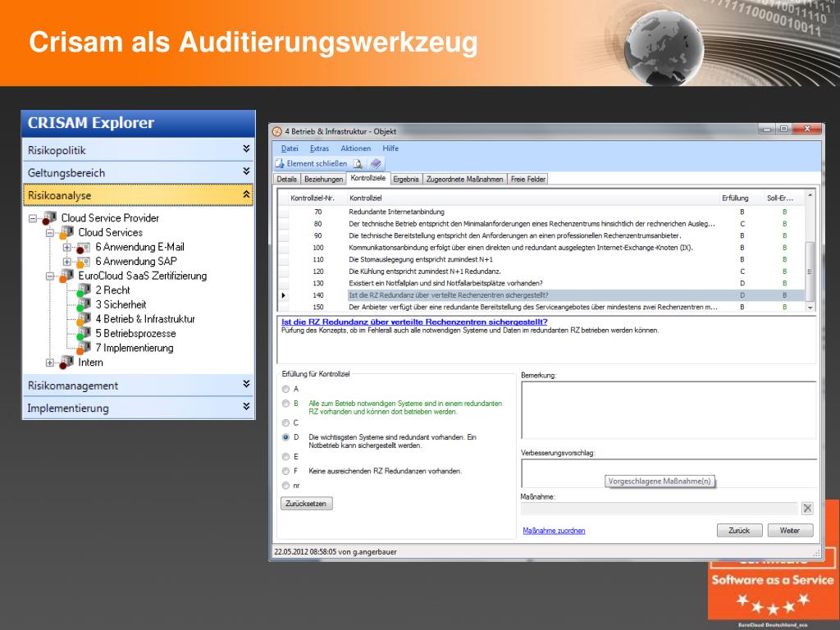Click the EuroCloud SaaS Zertifizierung icon

pos(66,276)
